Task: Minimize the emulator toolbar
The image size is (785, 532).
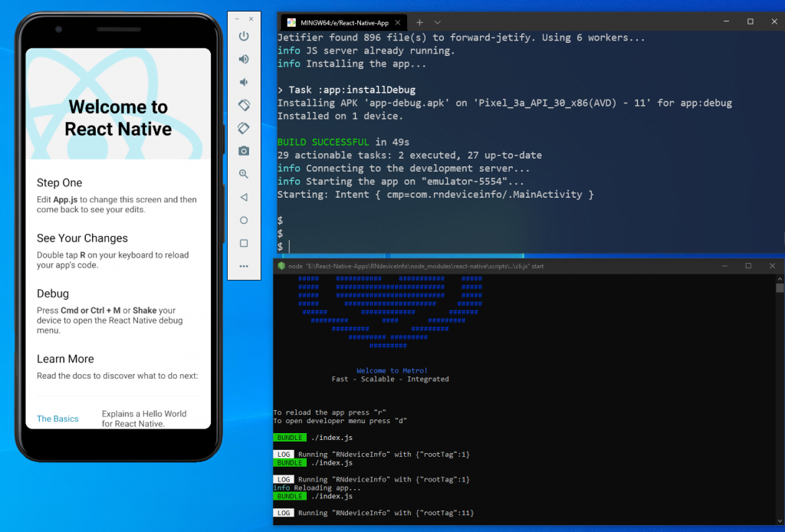Action: click(x=238, y=19)
